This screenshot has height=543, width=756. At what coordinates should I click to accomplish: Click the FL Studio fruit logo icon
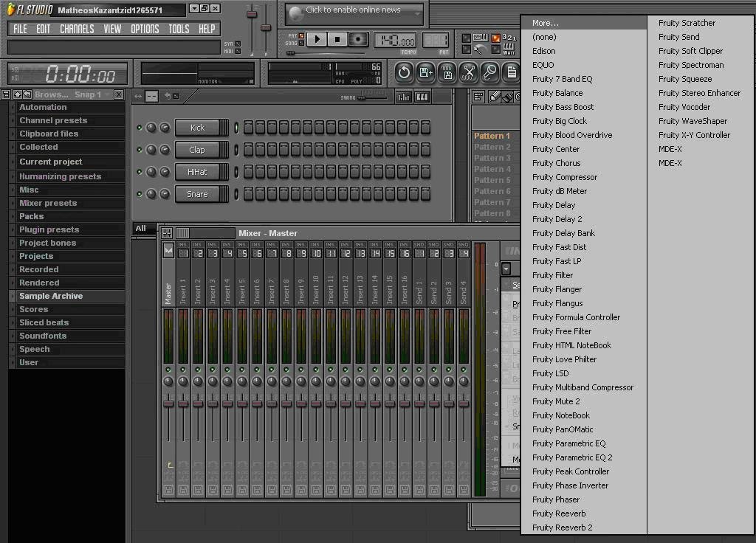(x=10, y=9)
